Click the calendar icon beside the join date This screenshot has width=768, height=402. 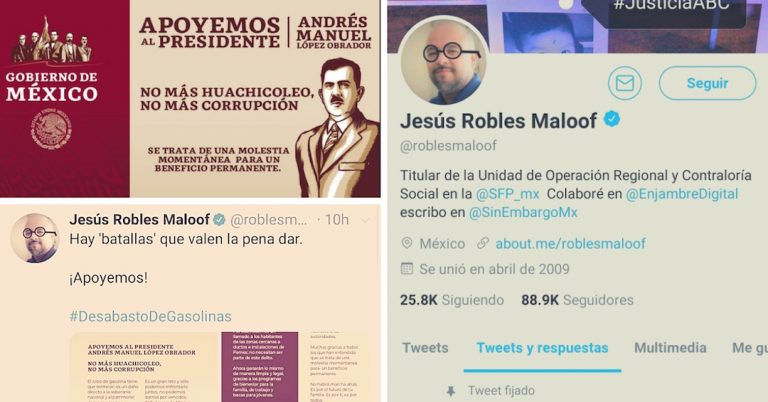click(407, 268)
